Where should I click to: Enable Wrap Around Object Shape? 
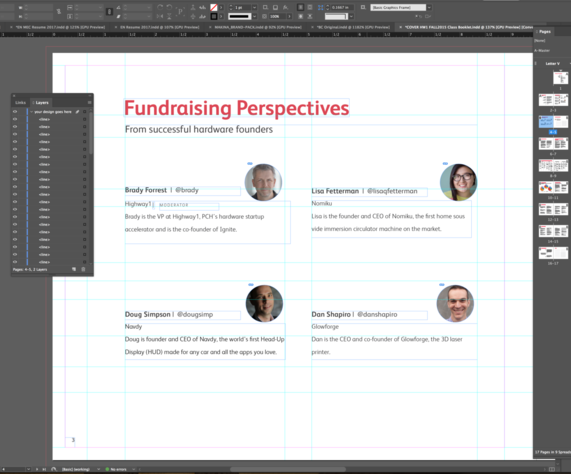pyautogui.click(x=300, y=16)
